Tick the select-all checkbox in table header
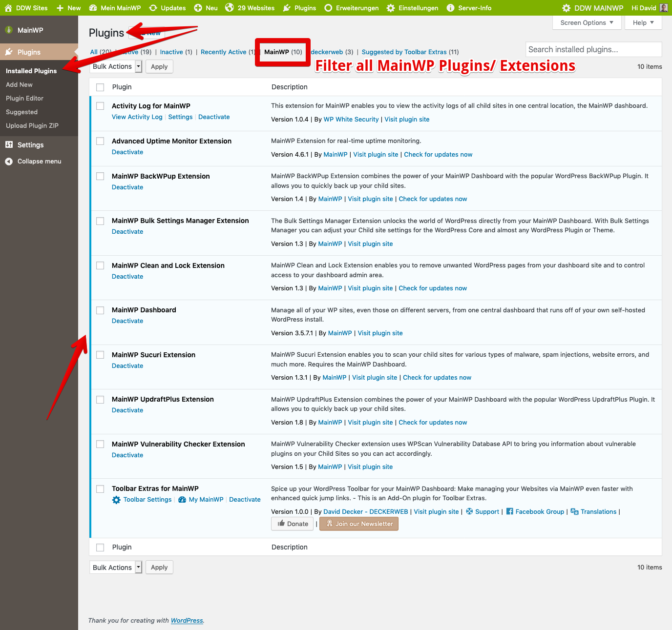 pos(100,87)
